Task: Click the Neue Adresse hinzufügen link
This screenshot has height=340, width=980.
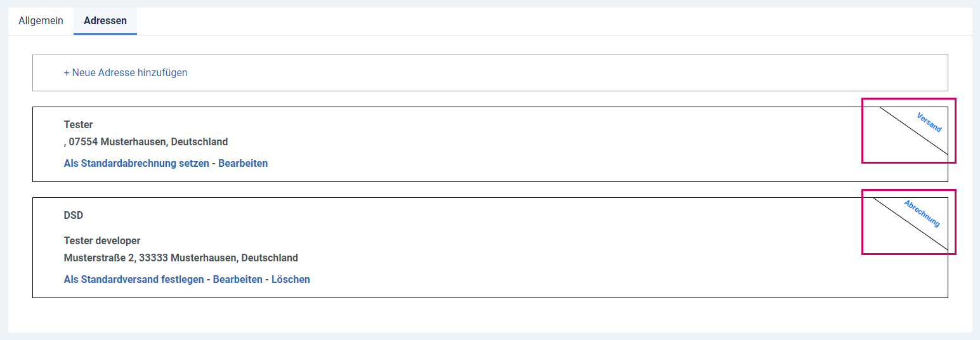Action: 126,72
